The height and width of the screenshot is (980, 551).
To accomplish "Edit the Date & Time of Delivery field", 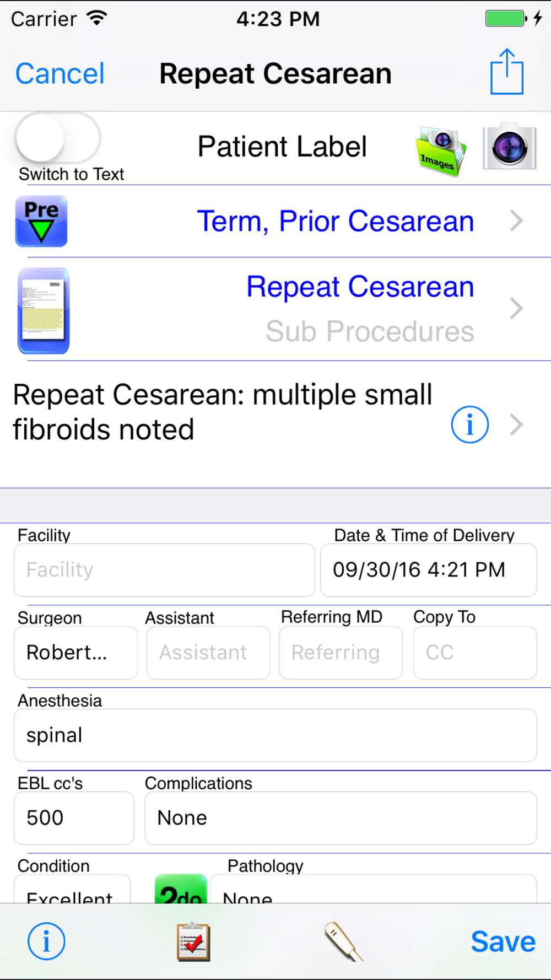I will tap(428, 570).
